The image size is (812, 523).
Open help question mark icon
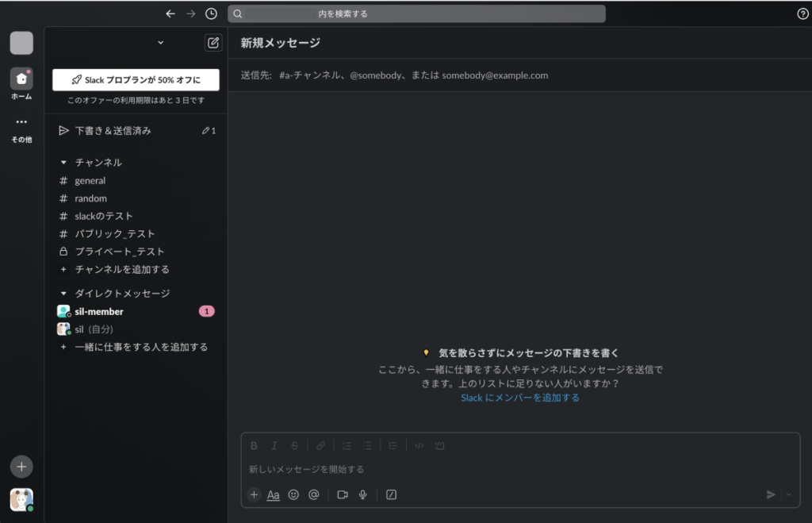coord(802,13)
